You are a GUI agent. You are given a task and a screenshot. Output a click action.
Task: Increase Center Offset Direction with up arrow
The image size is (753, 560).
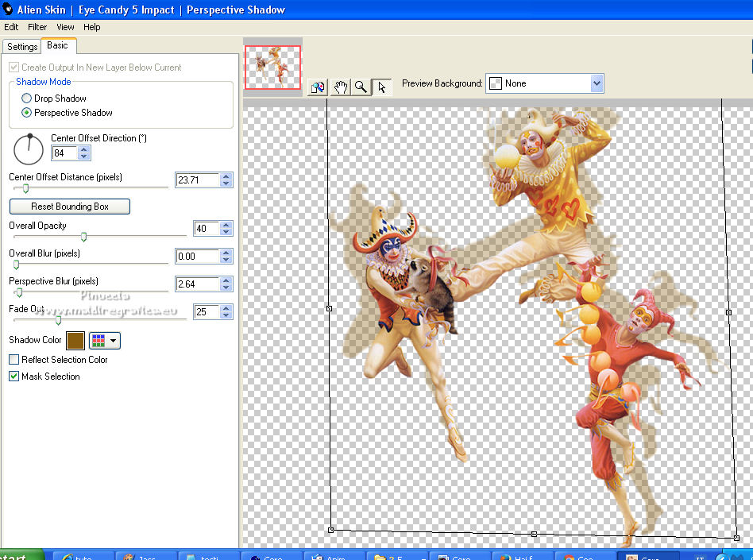pos(84,149)
